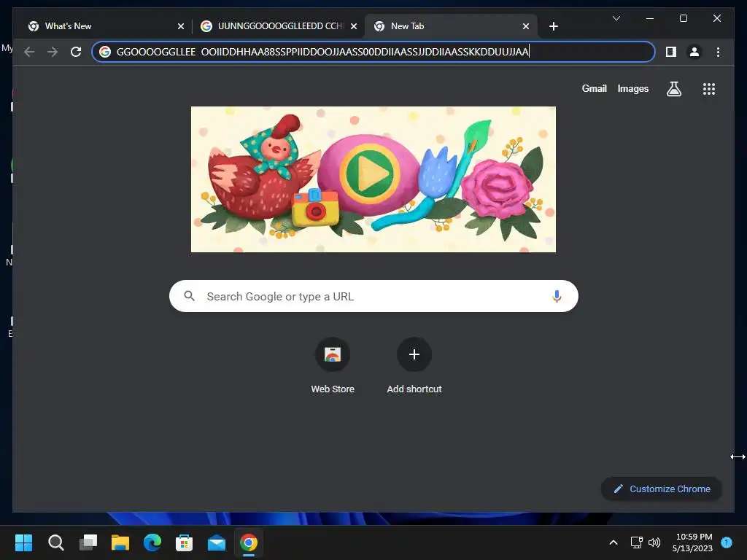
Task: Open the Google apps grid
Action: tap(709, 89)
